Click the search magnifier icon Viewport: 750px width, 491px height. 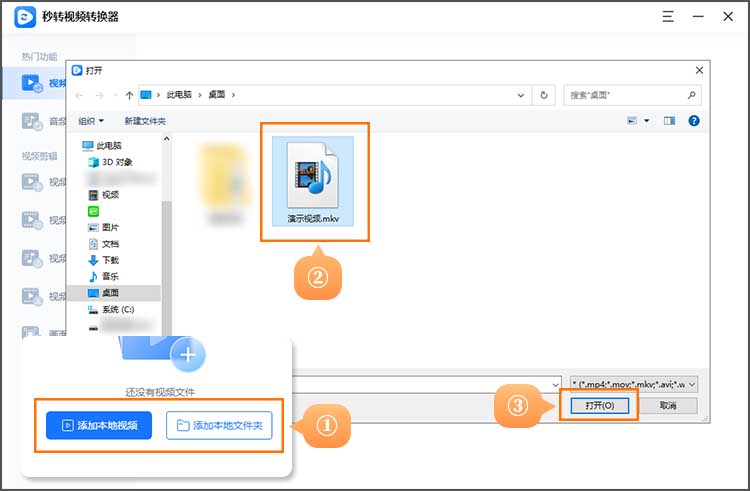pos(692,95)
